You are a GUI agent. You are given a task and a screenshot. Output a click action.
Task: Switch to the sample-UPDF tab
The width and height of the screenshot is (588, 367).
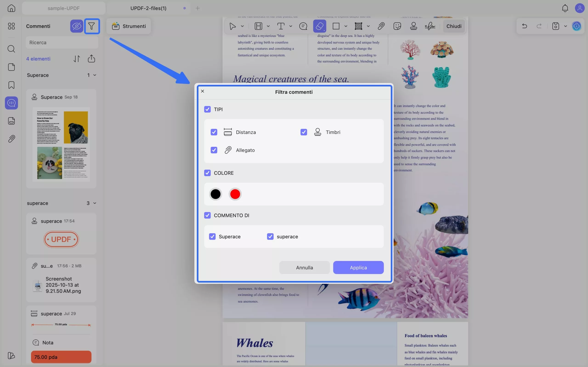[63, 8]
